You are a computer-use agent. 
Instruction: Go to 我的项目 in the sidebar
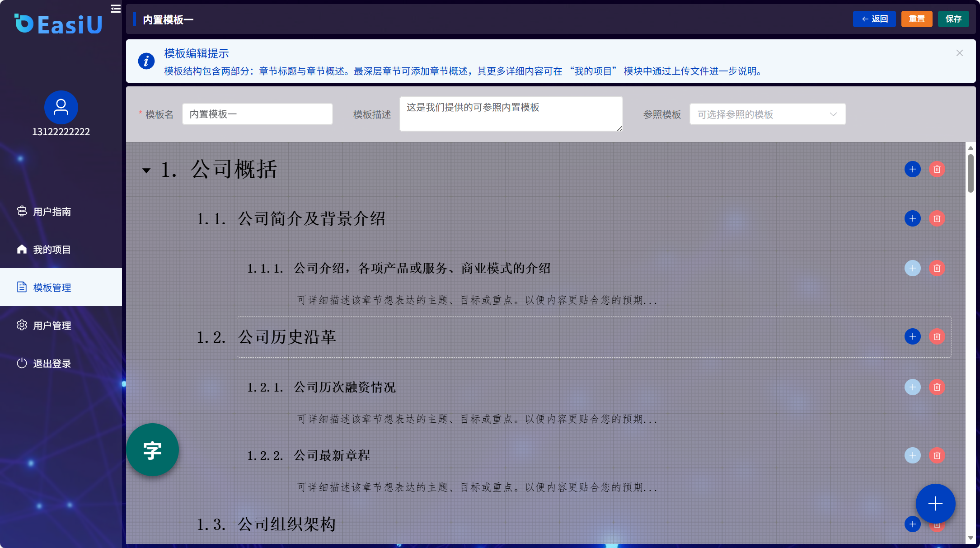[x=52, y=250]
